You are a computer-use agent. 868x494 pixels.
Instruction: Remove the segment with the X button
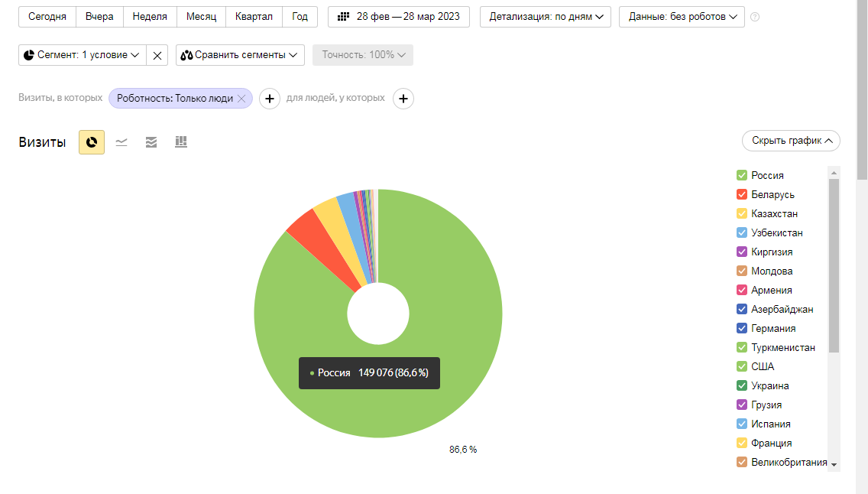click(x=157, y=55)
